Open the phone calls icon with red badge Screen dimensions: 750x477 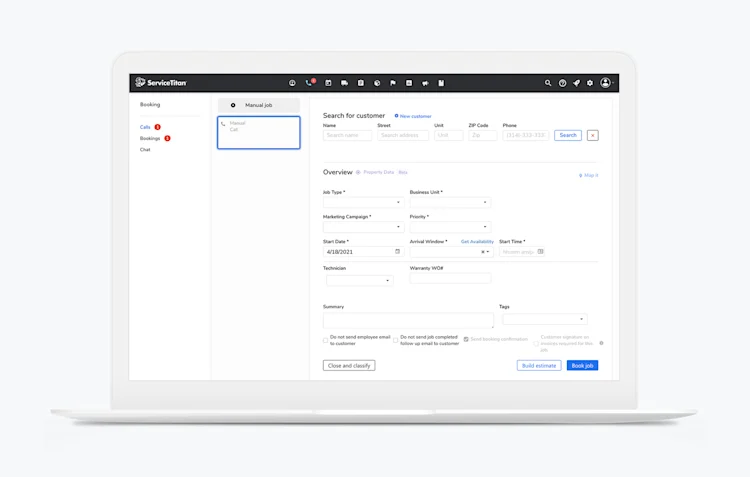pos(309,83)
